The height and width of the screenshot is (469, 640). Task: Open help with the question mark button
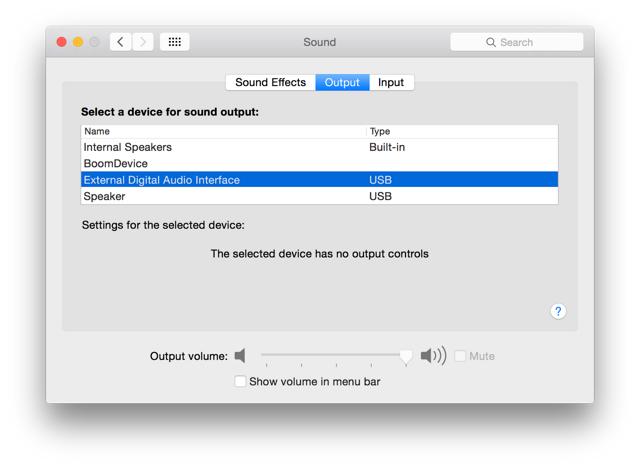click(558, 311)
